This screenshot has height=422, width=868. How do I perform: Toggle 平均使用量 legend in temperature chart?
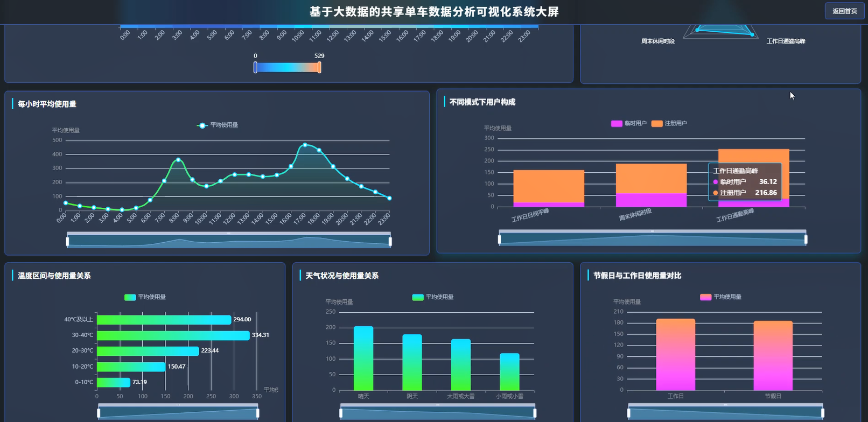click(145, 297)
